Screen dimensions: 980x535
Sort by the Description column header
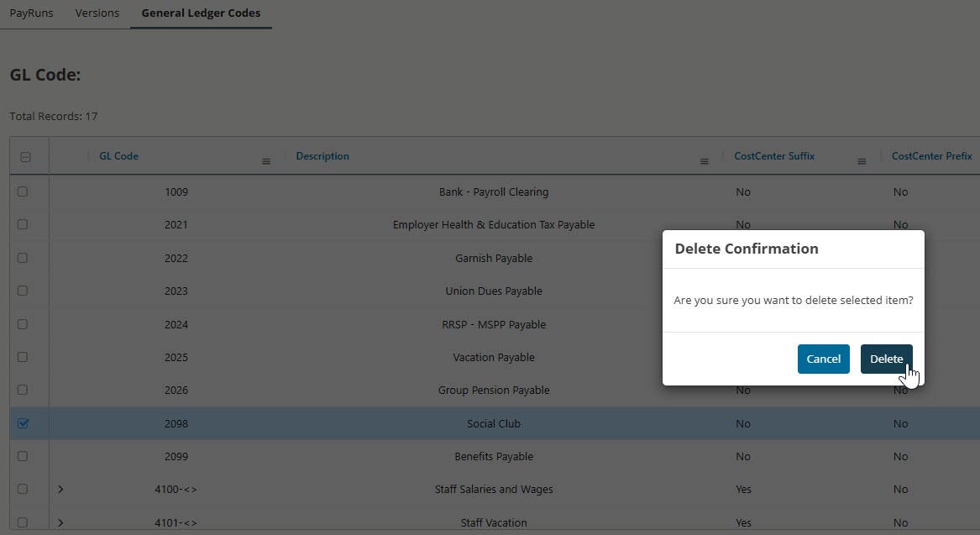(x=322, y=156)
